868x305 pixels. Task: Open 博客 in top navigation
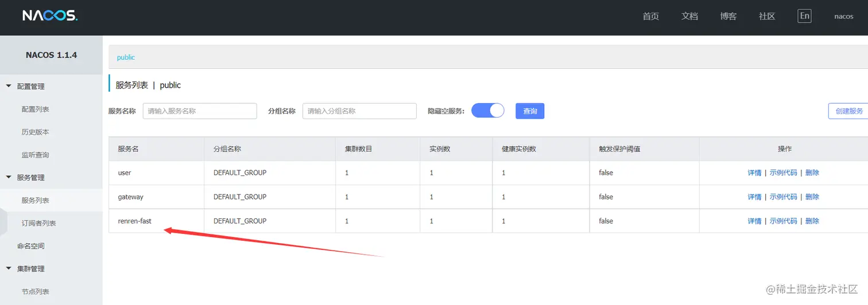728,16
